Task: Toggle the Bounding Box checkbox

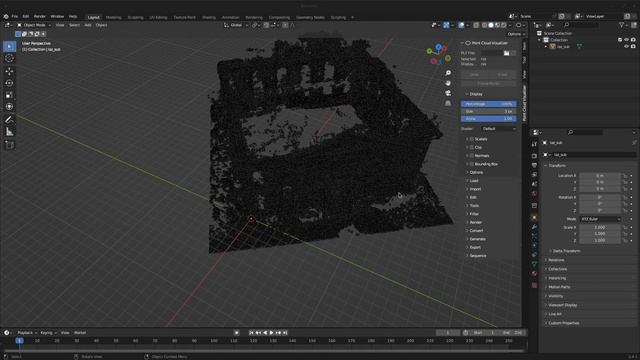Action: [x=472, y=164]
